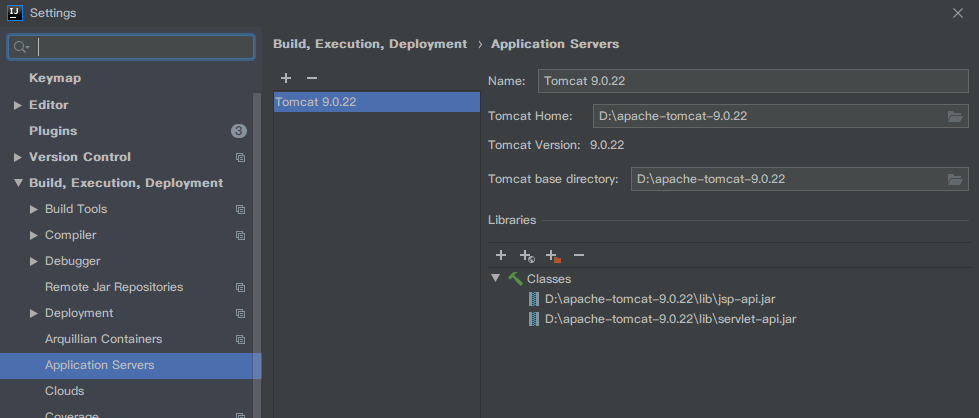The image size is (979, 418).
Task: Collapse the Classes library tree
Action: click(496, 278)
